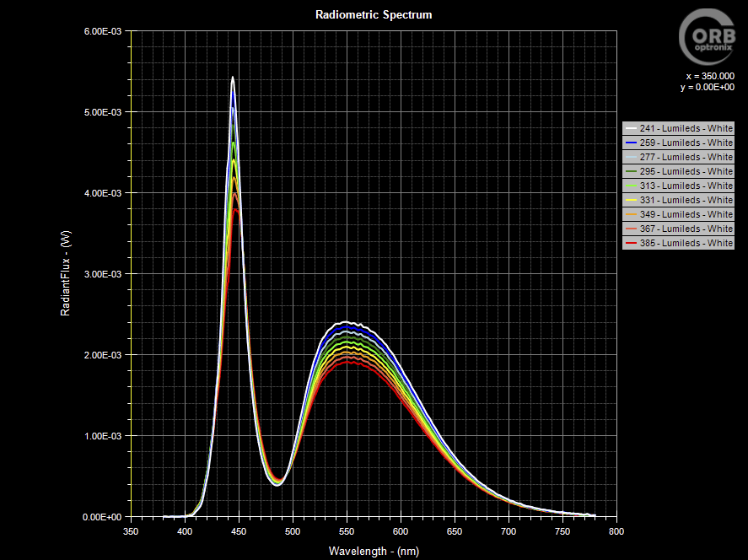
Task: Click the y = 0.00E+00 cursor readout
Action: point(707,88)
